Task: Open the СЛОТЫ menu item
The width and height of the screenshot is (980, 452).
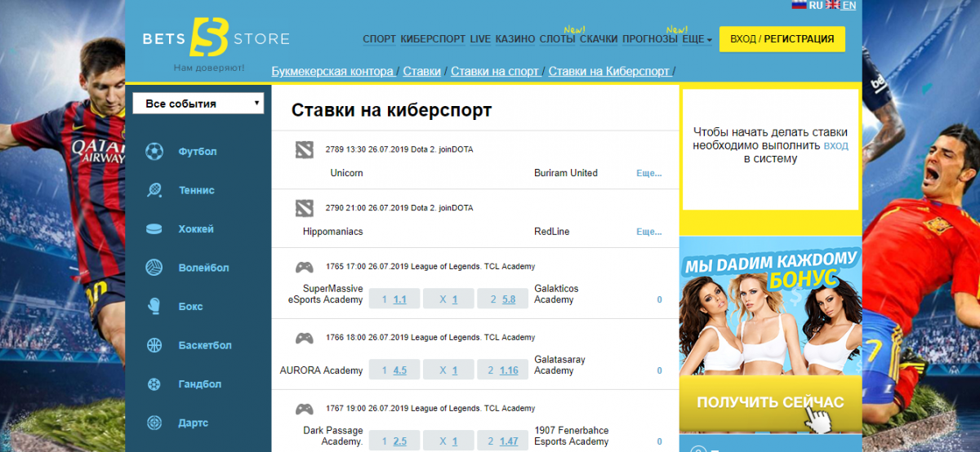Action: 558,38
